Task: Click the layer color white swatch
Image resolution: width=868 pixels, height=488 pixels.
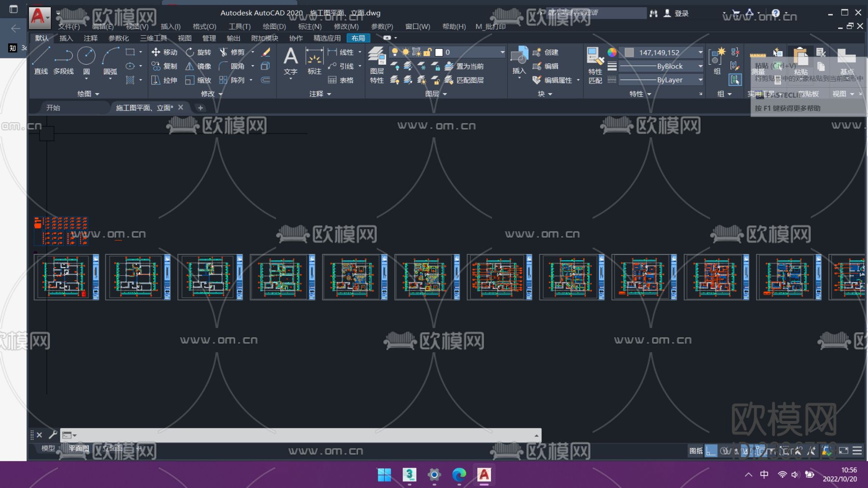Action: [x=439, y=52]
